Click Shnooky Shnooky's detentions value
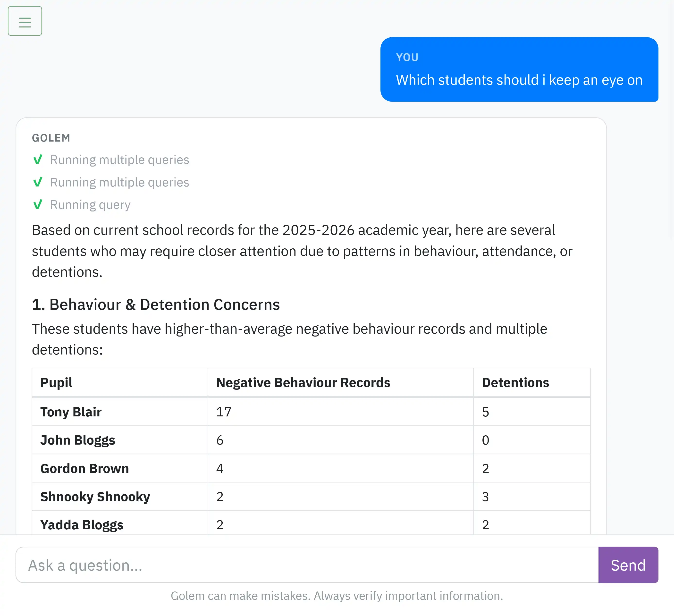Viewport: 674px width, 616px height. [x=485, y=497]
